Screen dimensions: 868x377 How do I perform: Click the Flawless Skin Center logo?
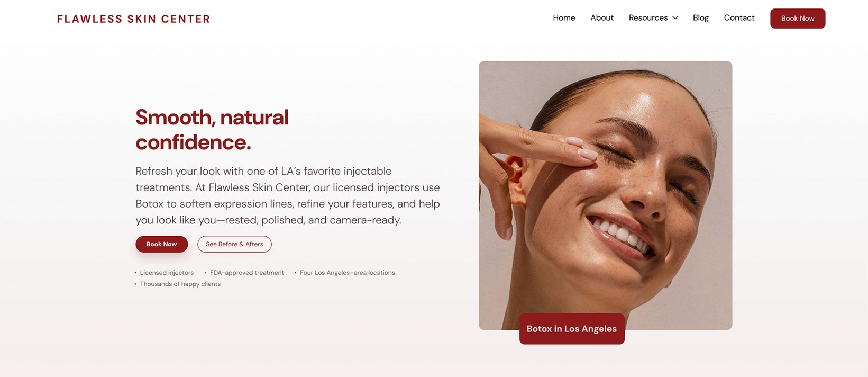pyautogui.click(x=133, y=19)
